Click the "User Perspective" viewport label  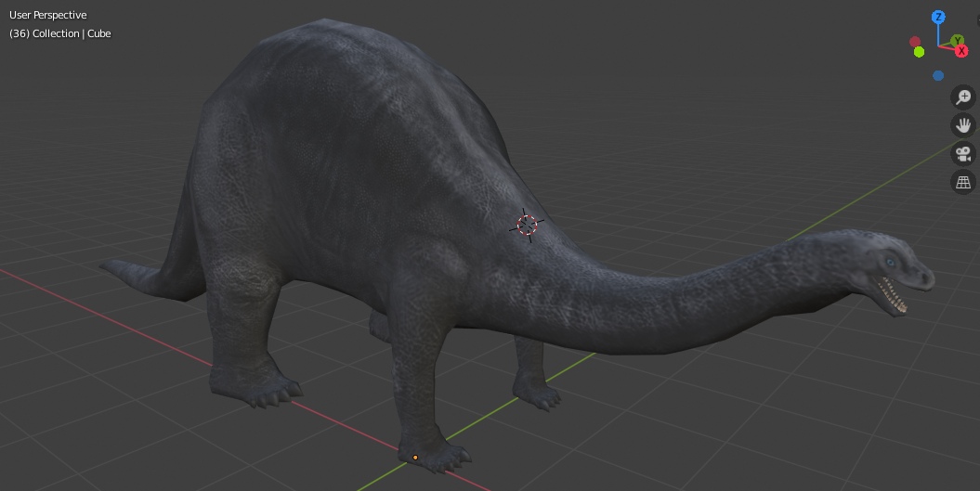[x=48, y=15]
